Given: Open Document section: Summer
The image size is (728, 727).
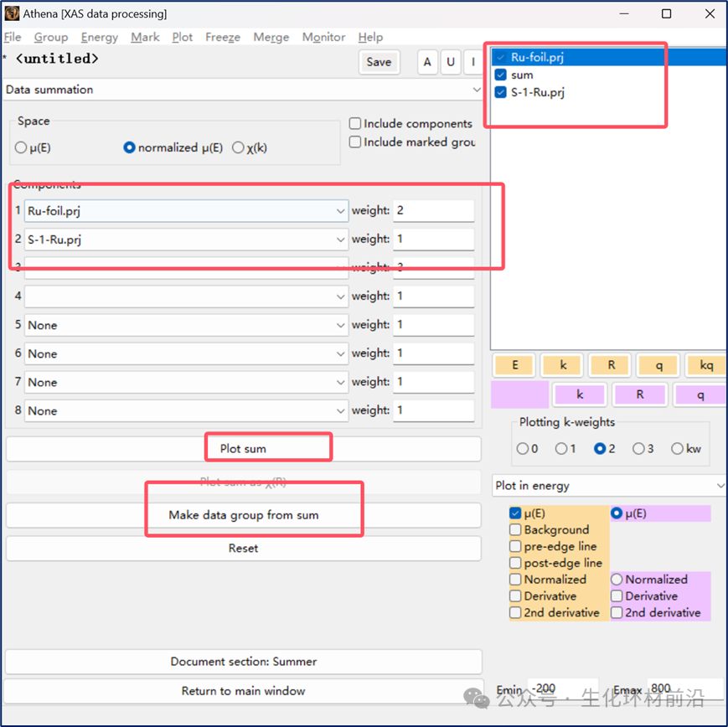Looking at the screenshot, I should pos(243,662).
